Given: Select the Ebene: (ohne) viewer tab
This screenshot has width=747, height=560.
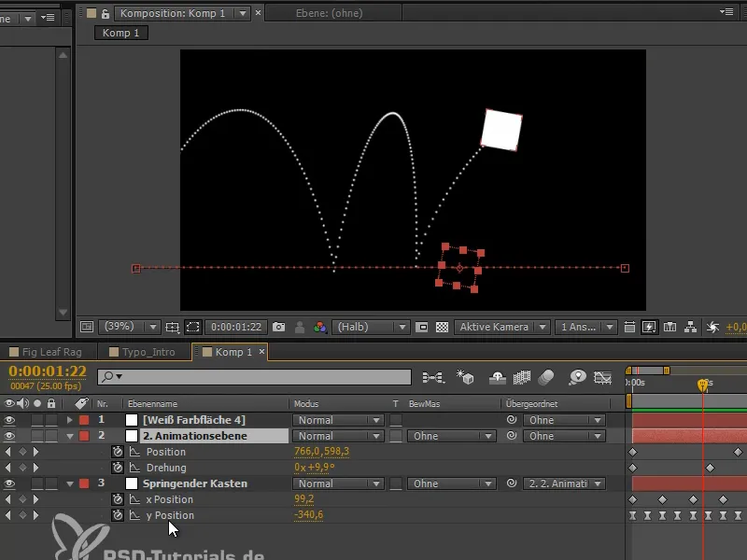Looking at the screenshot, I should (330, 13).
